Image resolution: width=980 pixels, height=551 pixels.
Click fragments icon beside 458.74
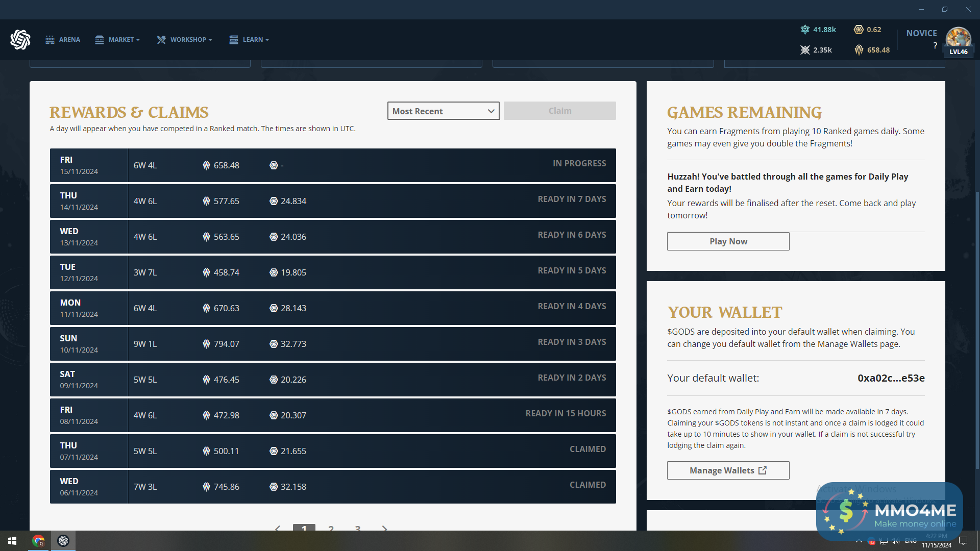tap(206, 272)
